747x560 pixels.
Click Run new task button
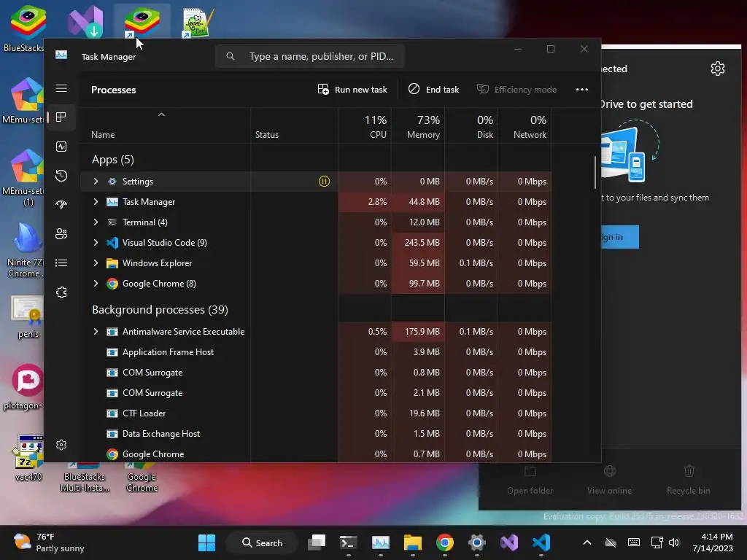pyautogui.click(x=352, y=90)
